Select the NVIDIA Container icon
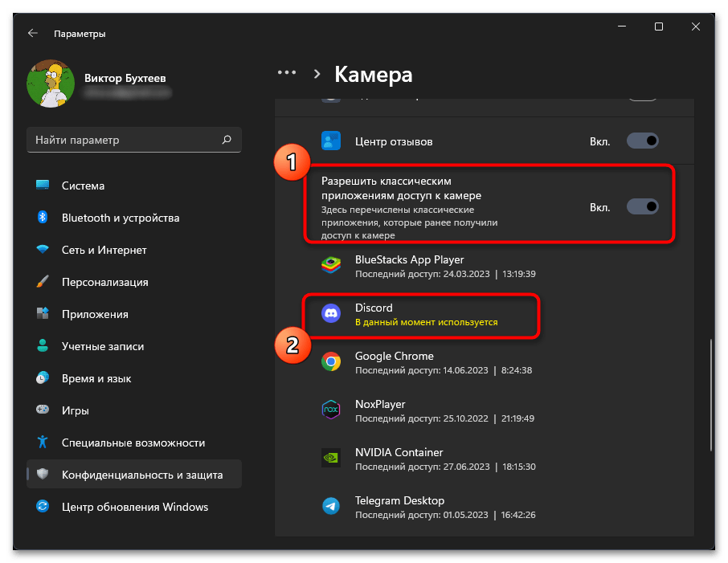The height and width of the screenshot is (563, 728). tap(331, 458)
